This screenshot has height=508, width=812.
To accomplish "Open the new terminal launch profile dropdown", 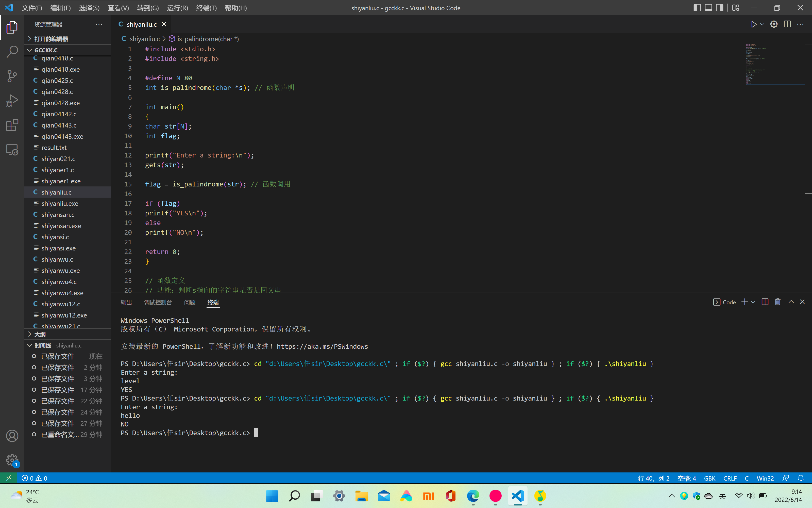I will click(x=753, y=302).
